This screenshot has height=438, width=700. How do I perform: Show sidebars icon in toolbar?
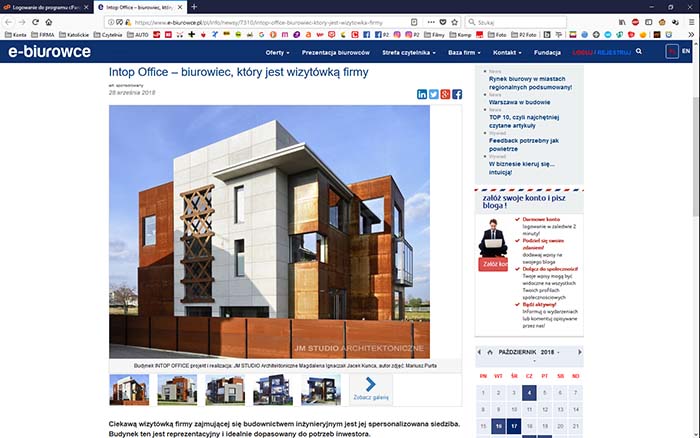click(x=649, y=22)
